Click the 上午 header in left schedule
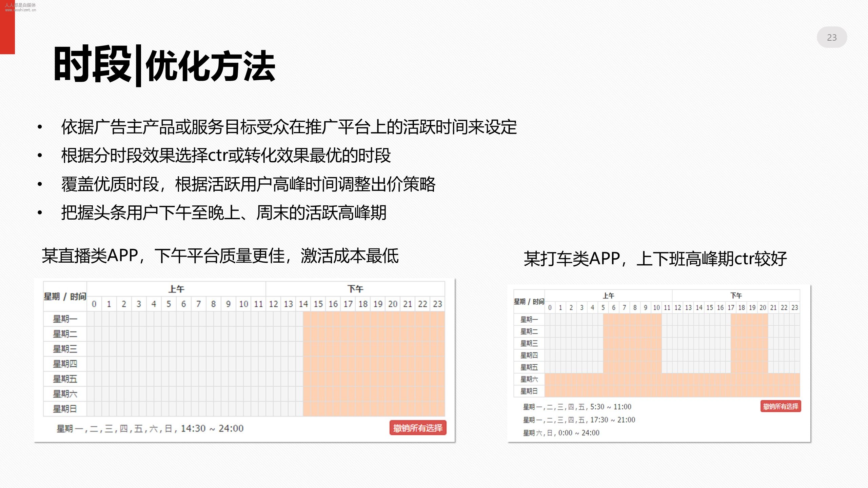Image resolution: width=868 pixels, height=488 pixels. pyautogui.click(x=176, y=289)
